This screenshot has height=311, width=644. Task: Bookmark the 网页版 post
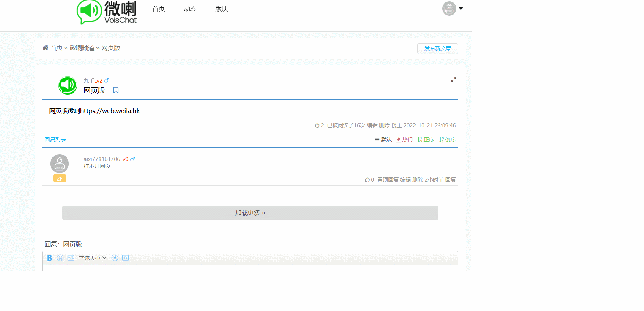[116, 90]
